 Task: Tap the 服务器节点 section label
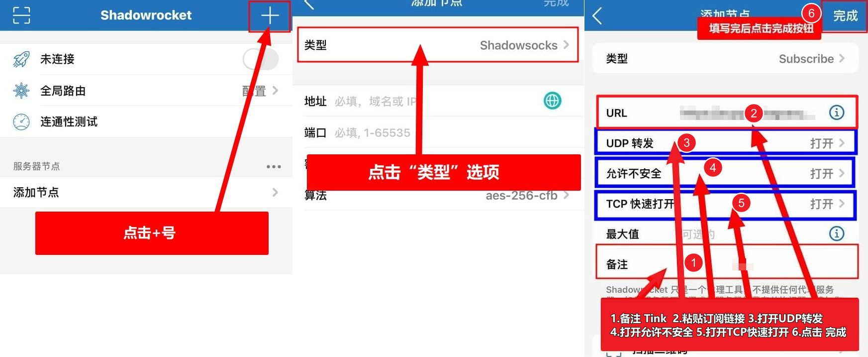[36, 166]
